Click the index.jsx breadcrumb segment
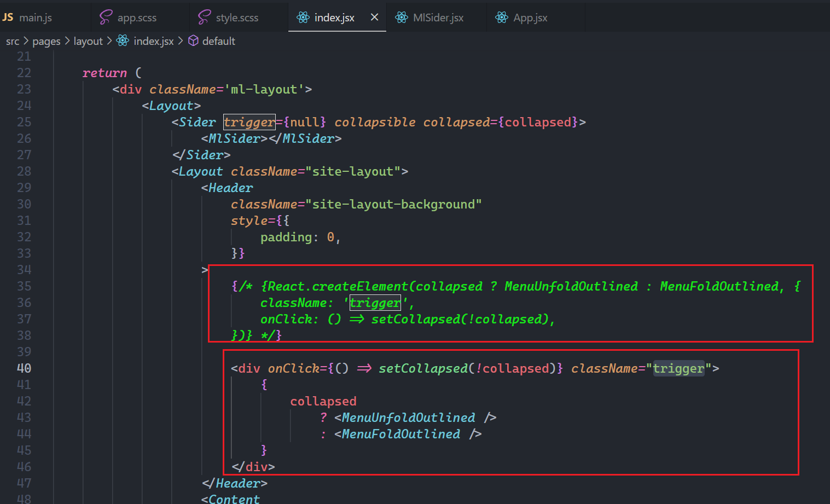 154,41
